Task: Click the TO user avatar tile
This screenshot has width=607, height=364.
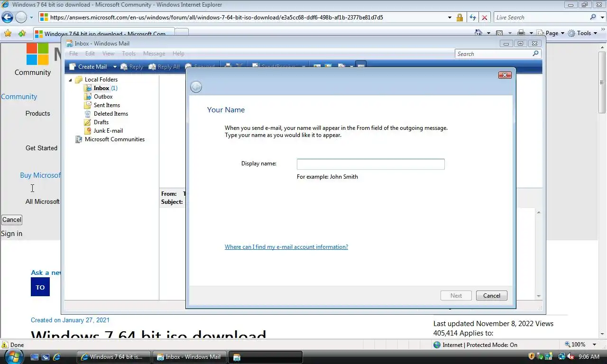Action: (40, 287)
